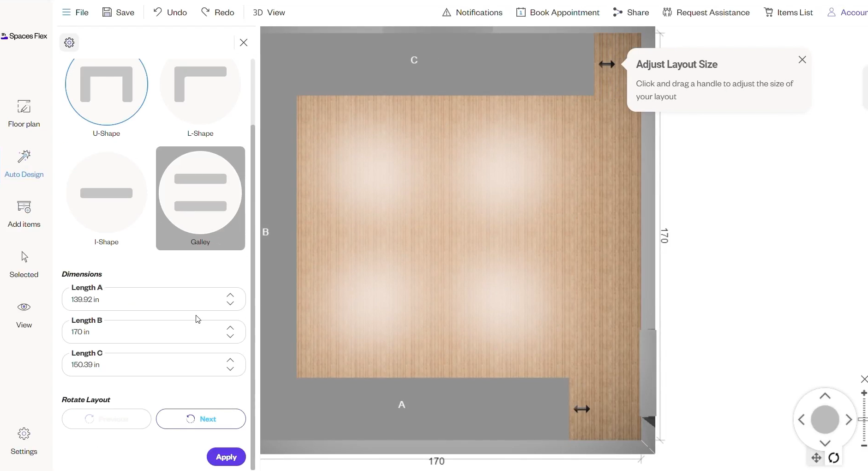Increase Length B with the up arrow

(x=230, y=328)
